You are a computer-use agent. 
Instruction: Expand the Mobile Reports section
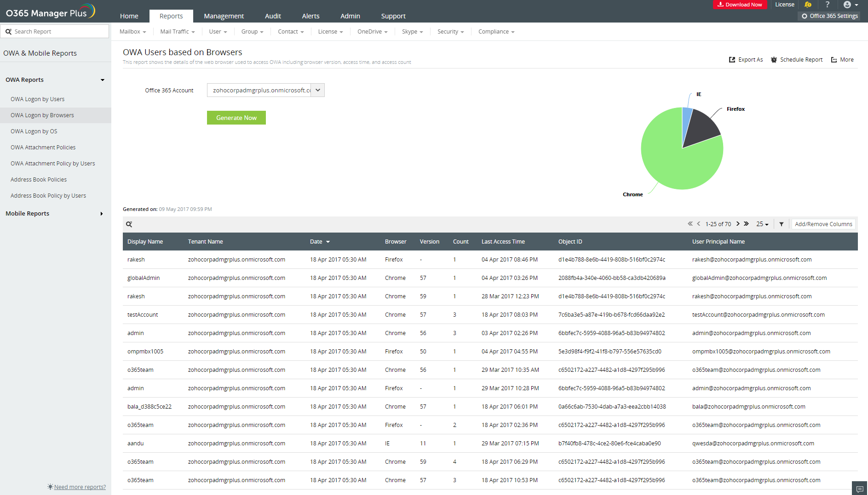(x=102, y=214)
